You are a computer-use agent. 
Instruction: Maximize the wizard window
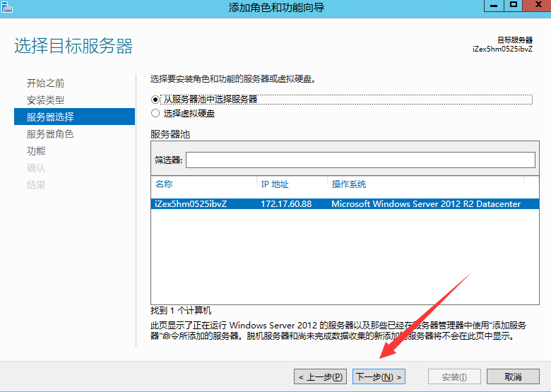514,6
